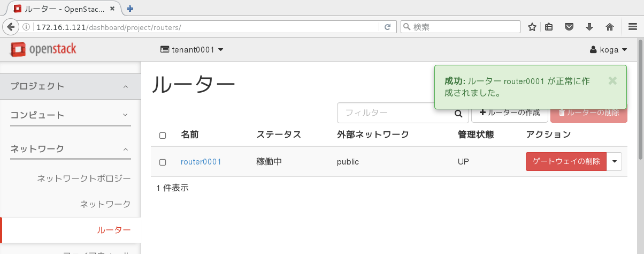
Task: Open the downloads arrow icon
Action: (x=589, y=27)
